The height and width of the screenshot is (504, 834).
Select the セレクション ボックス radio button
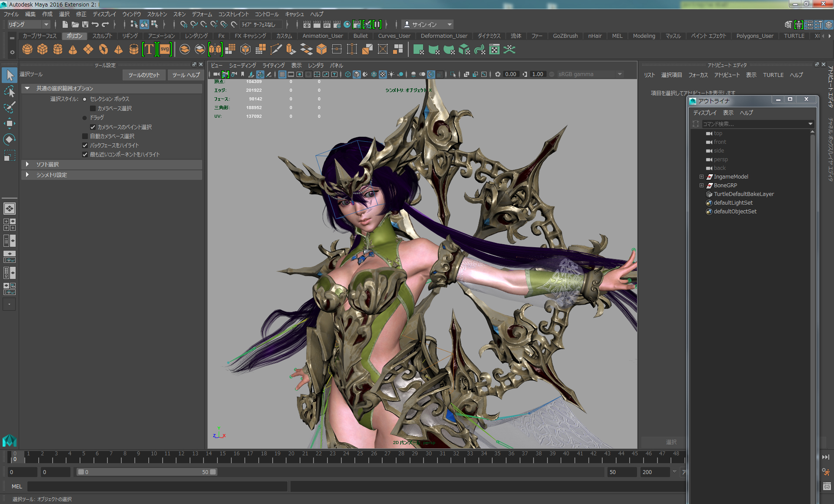pyautogui.click(x=85, y=99)
